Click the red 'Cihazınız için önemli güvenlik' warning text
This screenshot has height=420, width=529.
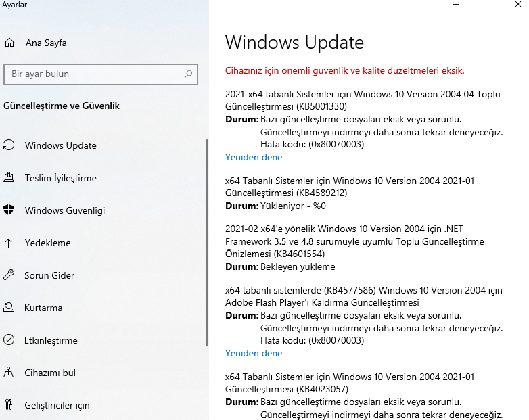click(x=345, y=70)
